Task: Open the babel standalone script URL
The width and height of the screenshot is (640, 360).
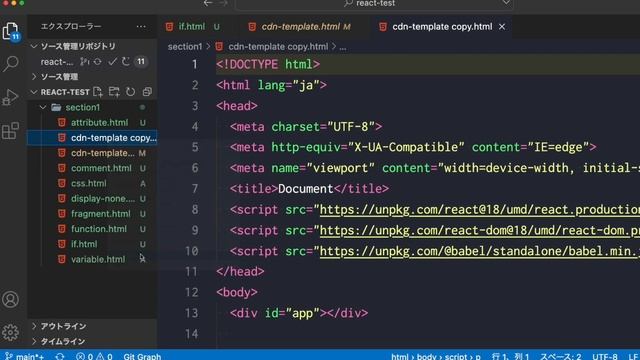Action: pyautogui.click(x=479, y=251)
